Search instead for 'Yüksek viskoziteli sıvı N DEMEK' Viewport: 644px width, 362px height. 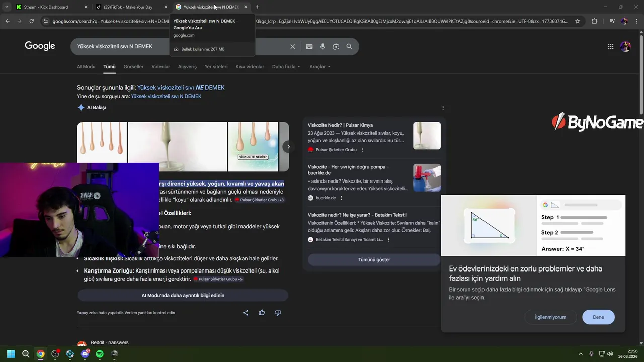pyautogui.click(x=166, y=96)
